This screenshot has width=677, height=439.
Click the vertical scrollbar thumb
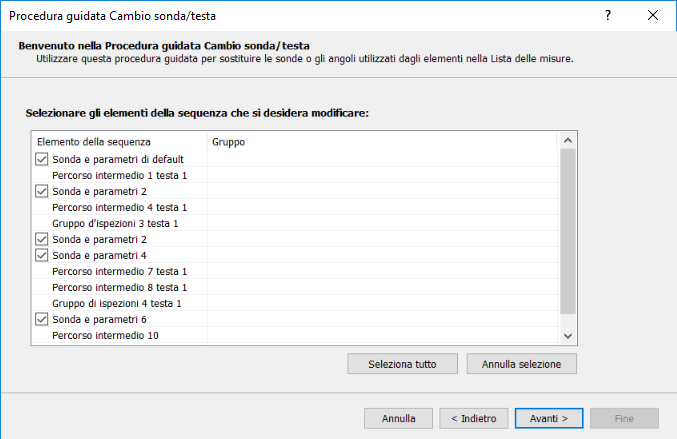[568, 232]
